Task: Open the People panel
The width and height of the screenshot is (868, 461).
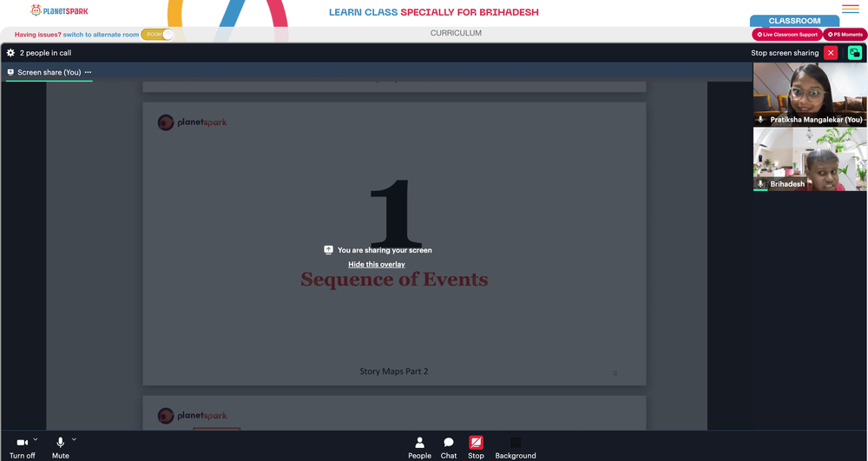Action: (419, 448)
